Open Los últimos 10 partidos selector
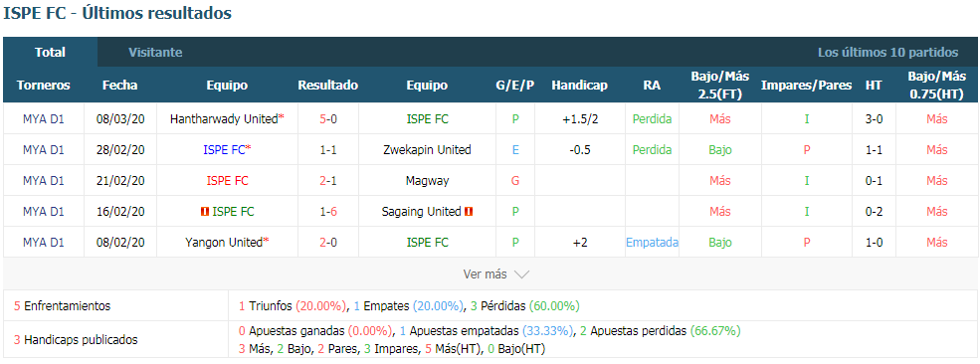Image resolution: width=980 pixels, height=364 pixels. [887, 53]
